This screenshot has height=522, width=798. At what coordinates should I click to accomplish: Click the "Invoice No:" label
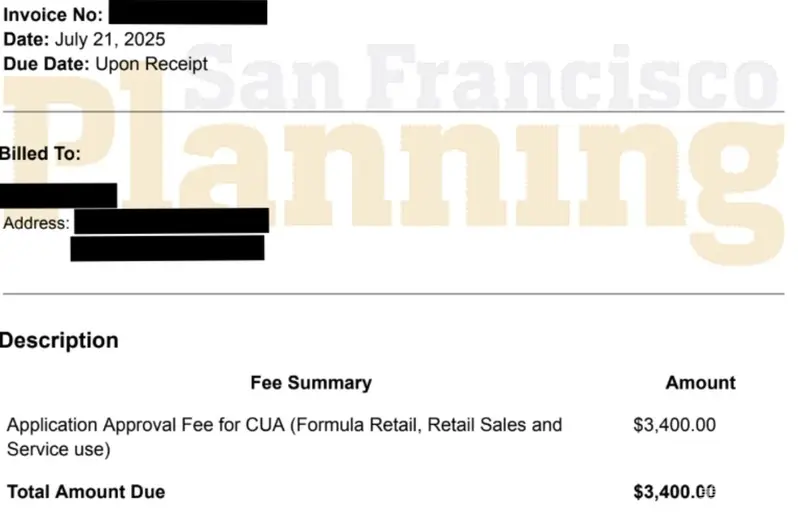click(x=52, y=15)
